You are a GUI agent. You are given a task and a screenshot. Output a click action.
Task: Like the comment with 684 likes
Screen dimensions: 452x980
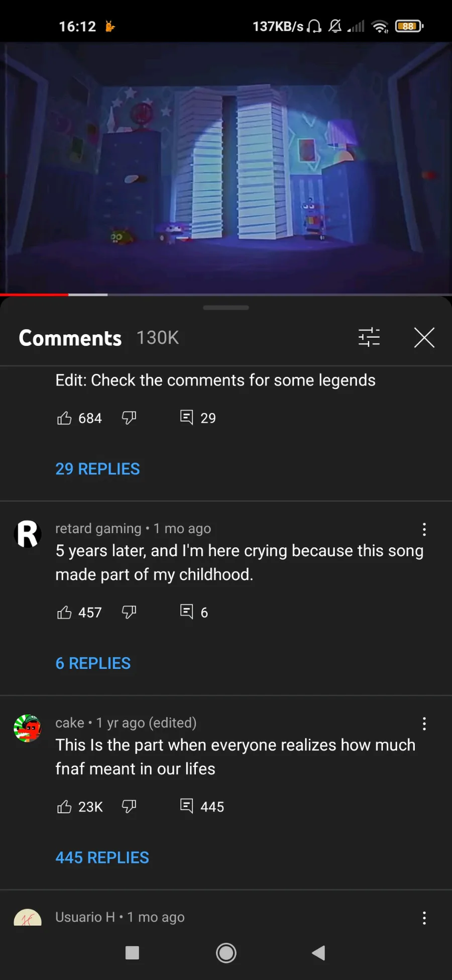(65, 418)
